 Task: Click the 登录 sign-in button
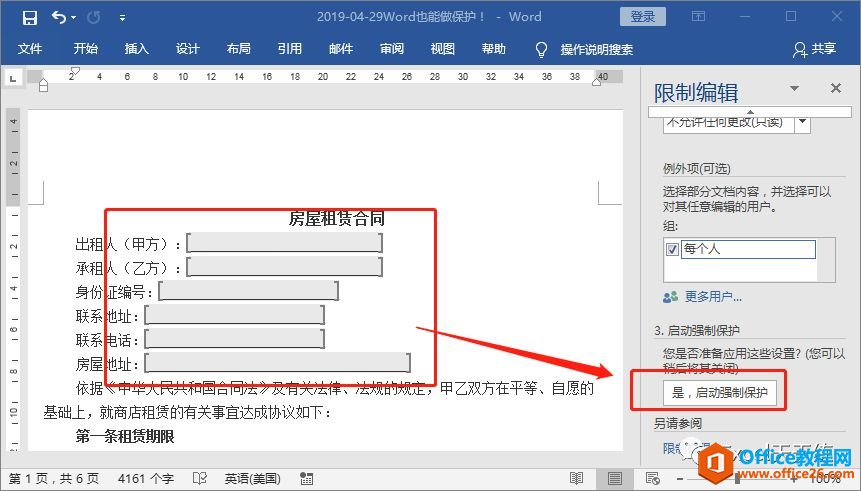(x=643, y=16)
